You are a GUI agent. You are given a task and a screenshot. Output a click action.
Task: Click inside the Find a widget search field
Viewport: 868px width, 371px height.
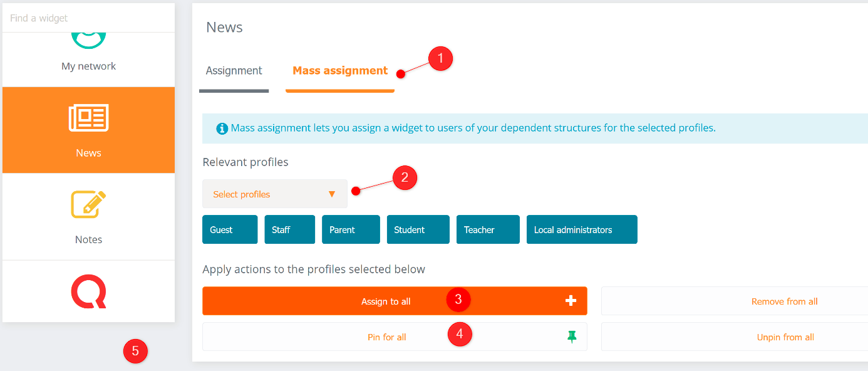click(88, 18)
